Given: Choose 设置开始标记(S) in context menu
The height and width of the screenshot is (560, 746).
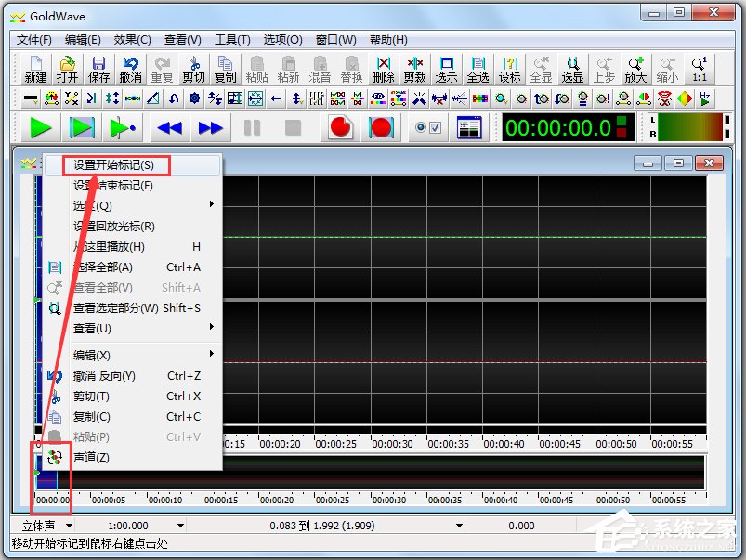Looking at the screenshot, I should click(x=132, y=165).
